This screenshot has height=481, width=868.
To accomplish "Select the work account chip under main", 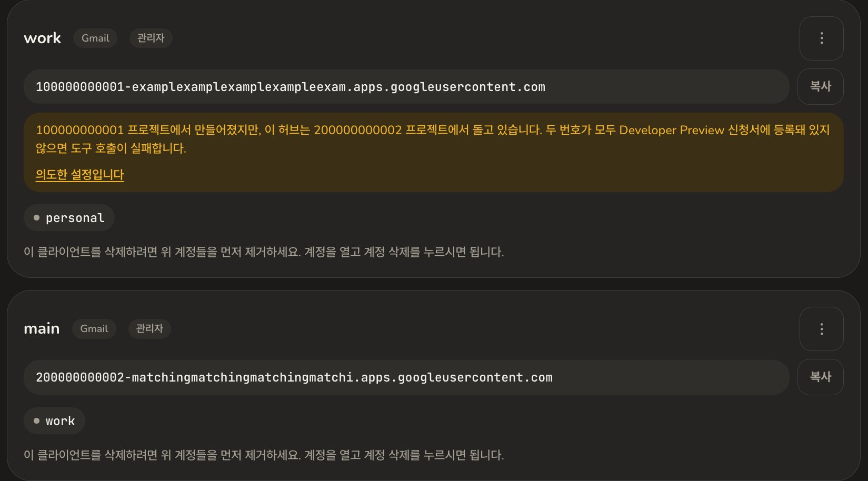I will 54,421.
